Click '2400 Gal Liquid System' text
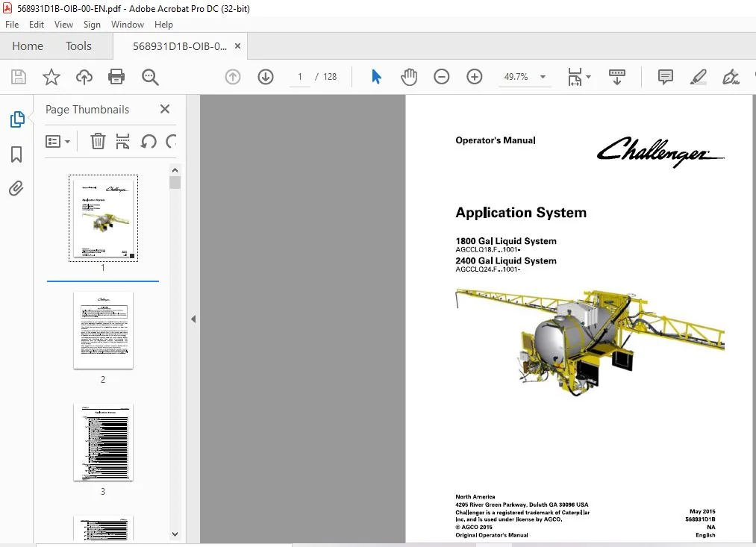Viewport: 756px width, 547px height. click(x=506, y=260)
